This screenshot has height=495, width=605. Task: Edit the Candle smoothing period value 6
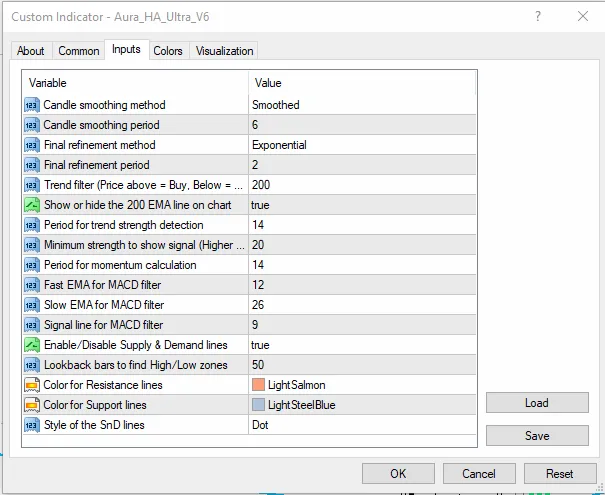[362, 125]
